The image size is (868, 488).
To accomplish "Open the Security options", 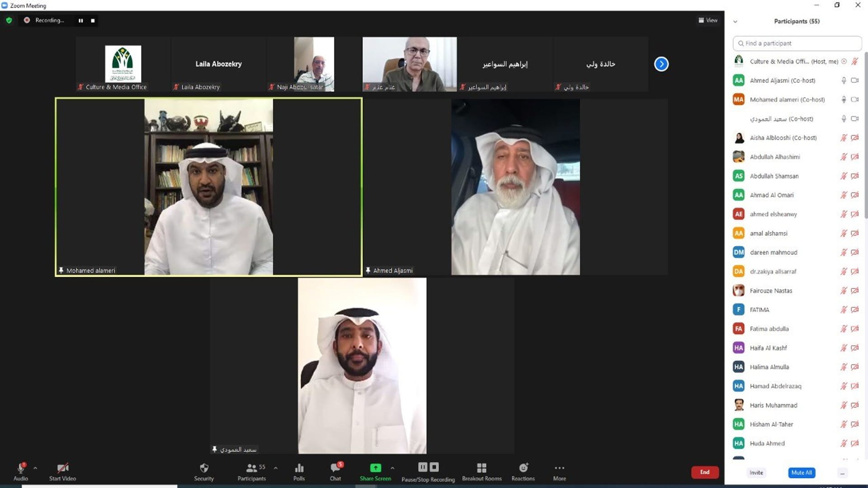I will point(204,471).
